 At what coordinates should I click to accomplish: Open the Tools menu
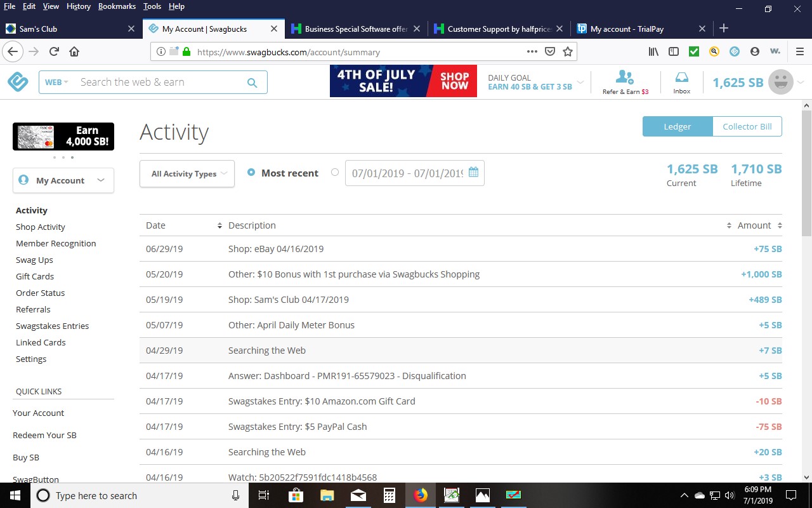coord(152,6)
